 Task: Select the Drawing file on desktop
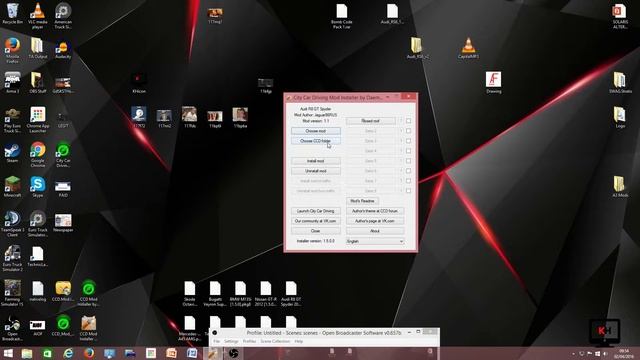[x=493, y=83]
